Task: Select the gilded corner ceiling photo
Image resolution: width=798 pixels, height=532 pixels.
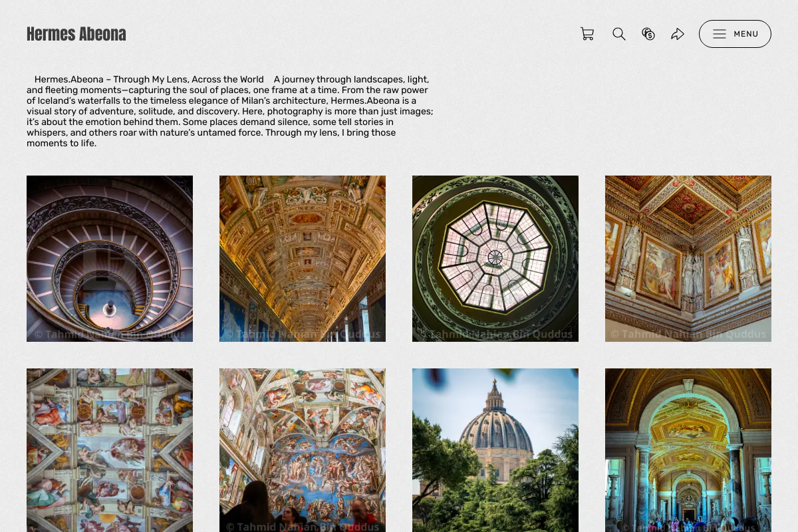Action: click(x=688, y=259)
